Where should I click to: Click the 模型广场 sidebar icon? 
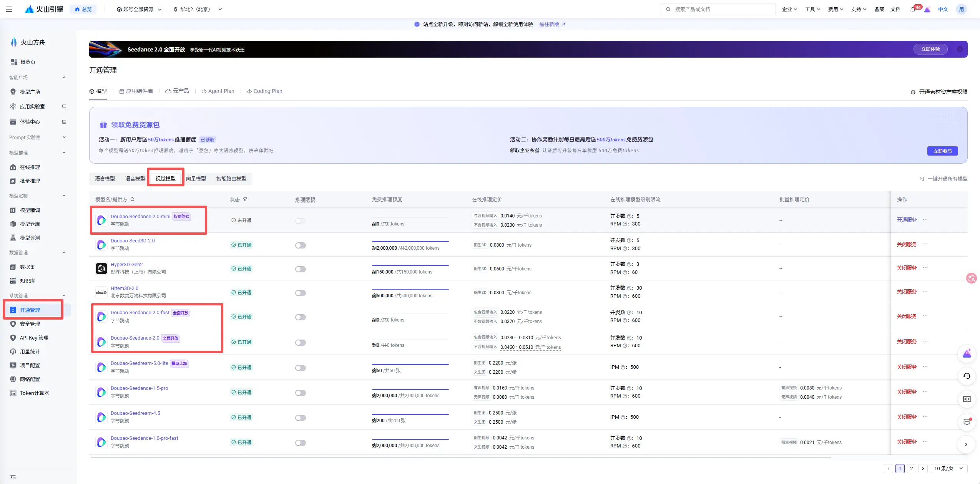pyautogui.click(x=13, y=92)
